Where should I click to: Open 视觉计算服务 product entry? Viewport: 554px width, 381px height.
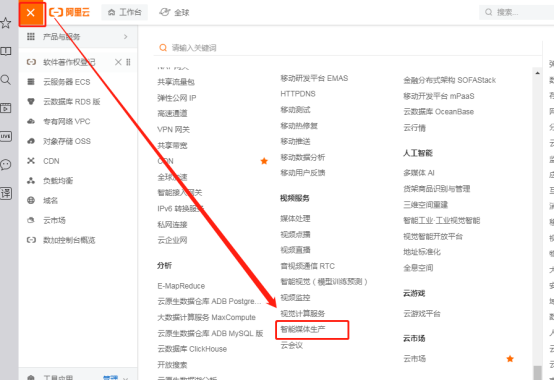[303, 313]
